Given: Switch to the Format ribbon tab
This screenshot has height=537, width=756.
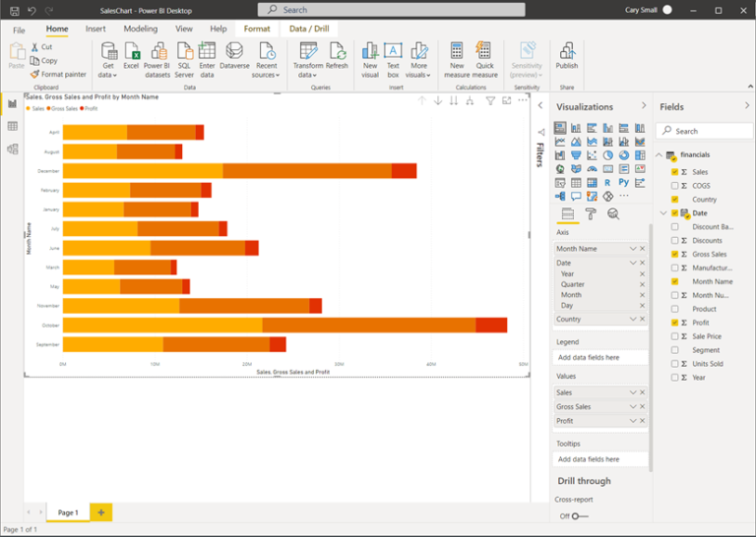Looking at the screenshot, I should (x=257, y=29).
